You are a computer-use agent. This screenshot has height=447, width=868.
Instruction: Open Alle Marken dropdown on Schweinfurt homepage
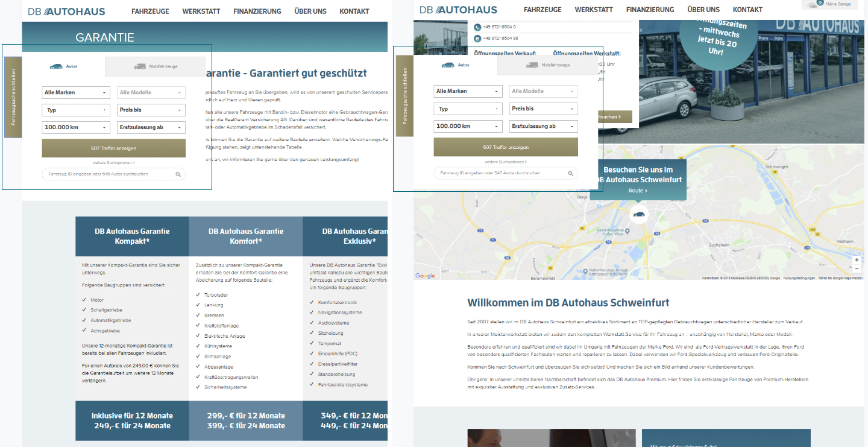(468, 91)
